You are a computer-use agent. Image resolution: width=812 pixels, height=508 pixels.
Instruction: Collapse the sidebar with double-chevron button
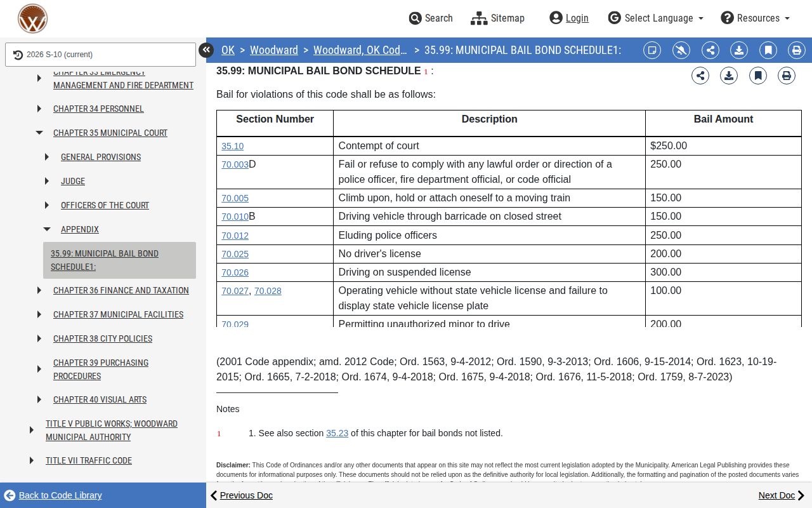206,50
